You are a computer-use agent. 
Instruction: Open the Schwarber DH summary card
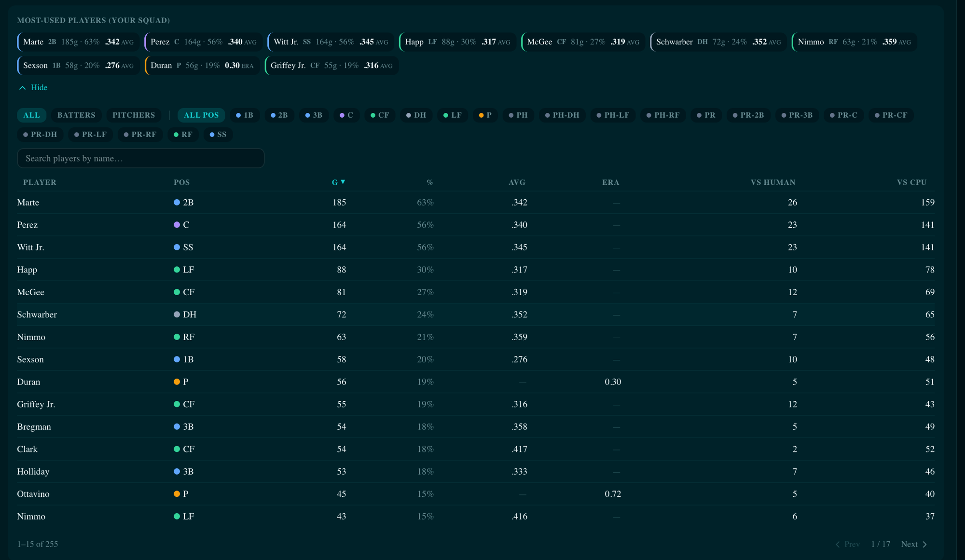pos(718,42)
